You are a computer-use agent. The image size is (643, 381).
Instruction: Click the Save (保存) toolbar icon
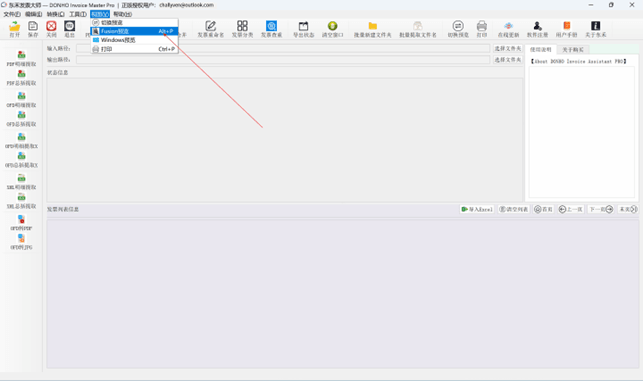coord(33,29)
